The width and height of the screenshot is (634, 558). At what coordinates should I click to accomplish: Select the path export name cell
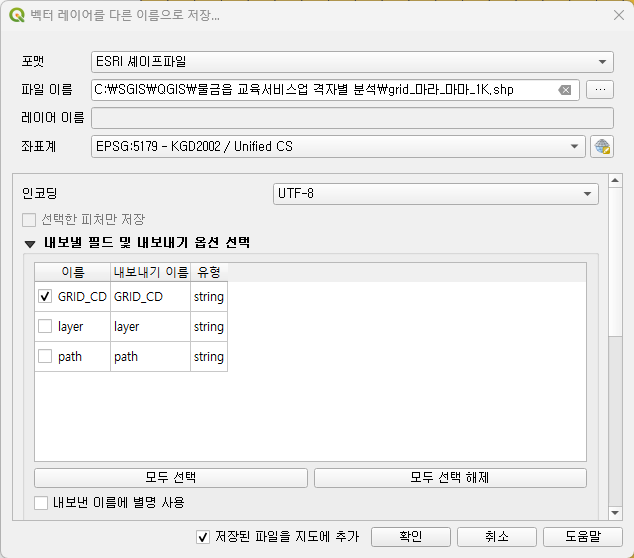(150, 356)
